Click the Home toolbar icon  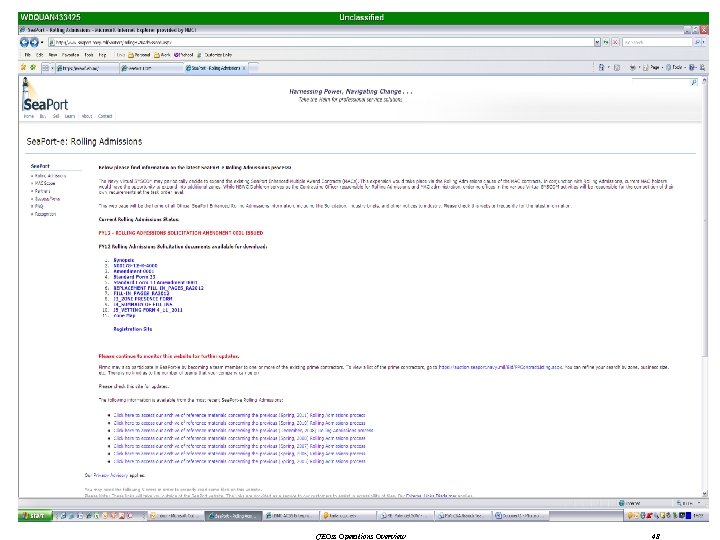point(601,68)
